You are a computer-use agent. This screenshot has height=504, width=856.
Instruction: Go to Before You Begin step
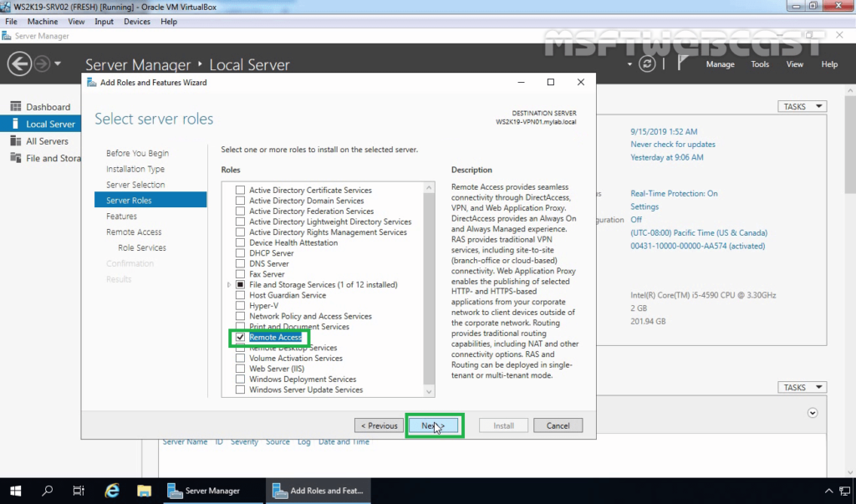(137, 153)
